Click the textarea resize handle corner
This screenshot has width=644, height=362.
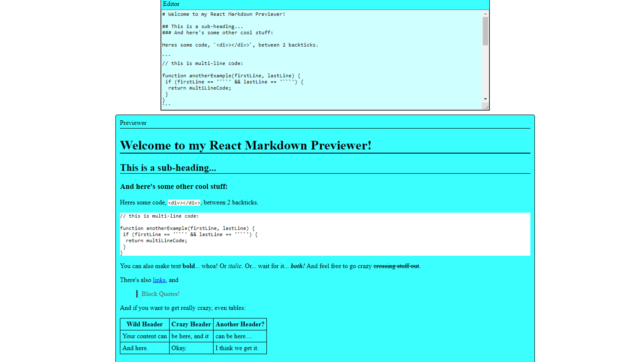tap(486, 107)
